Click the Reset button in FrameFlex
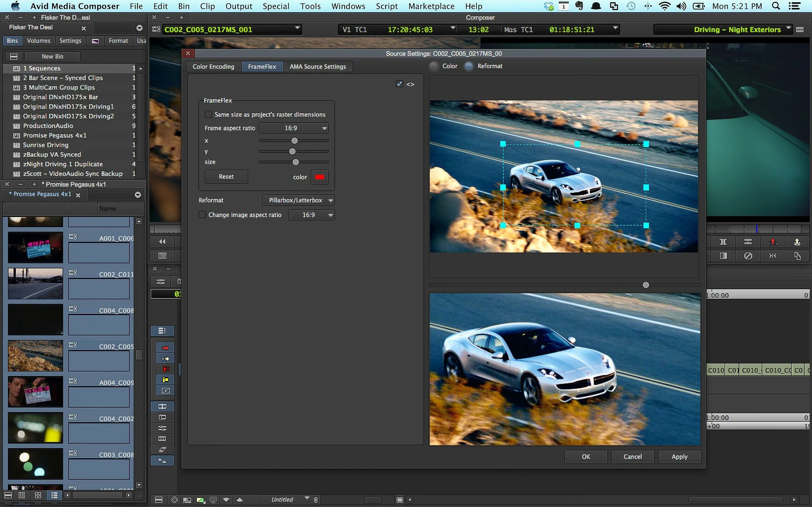This screenshot has height=507, width=812. tap(226, 176)
